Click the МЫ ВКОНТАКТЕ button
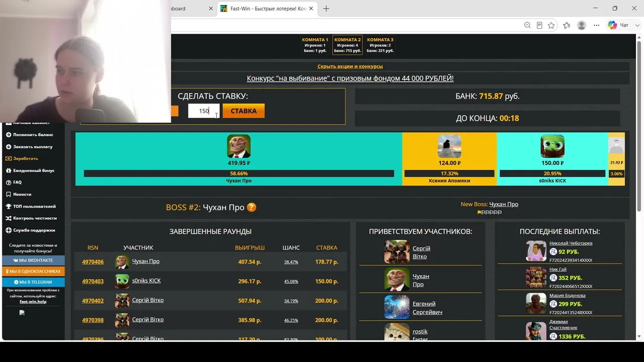The height and width of the screenshot is (362, 644). pyautogui.click(x=33, y=260)
